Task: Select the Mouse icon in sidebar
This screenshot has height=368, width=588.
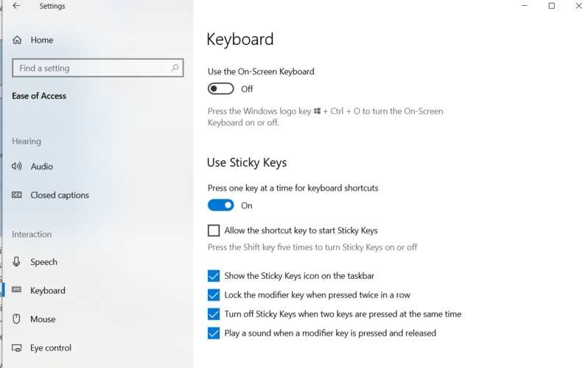Action: point(17,319)
